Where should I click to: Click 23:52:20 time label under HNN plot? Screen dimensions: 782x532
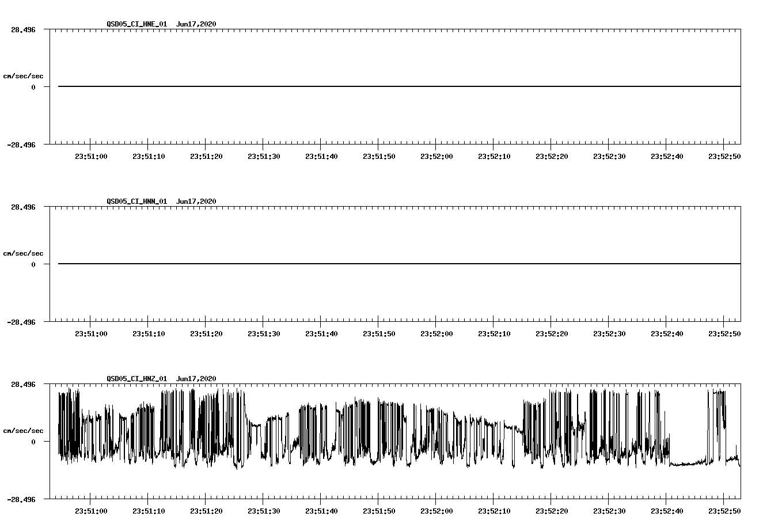click(552, 334)
